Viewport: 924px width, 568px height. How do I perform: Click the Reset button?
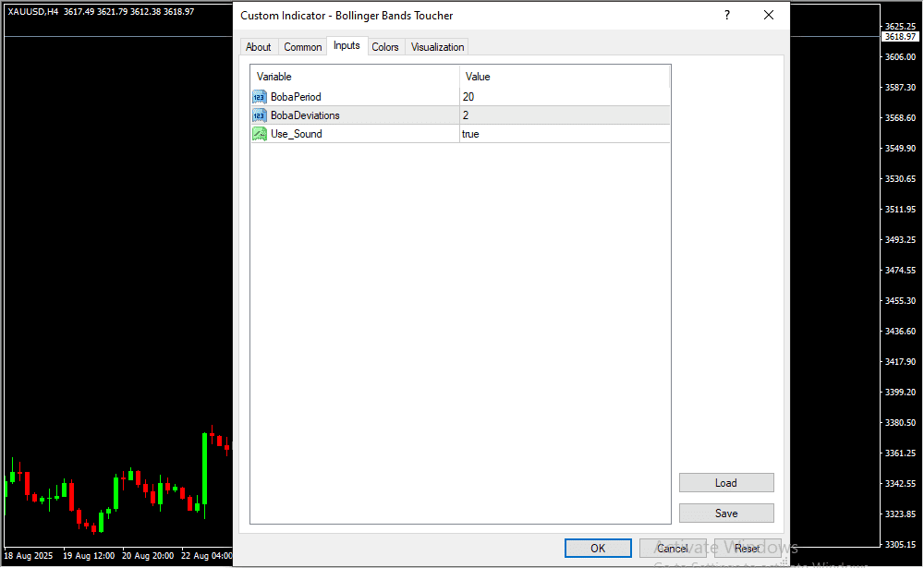tap(748, 549)
